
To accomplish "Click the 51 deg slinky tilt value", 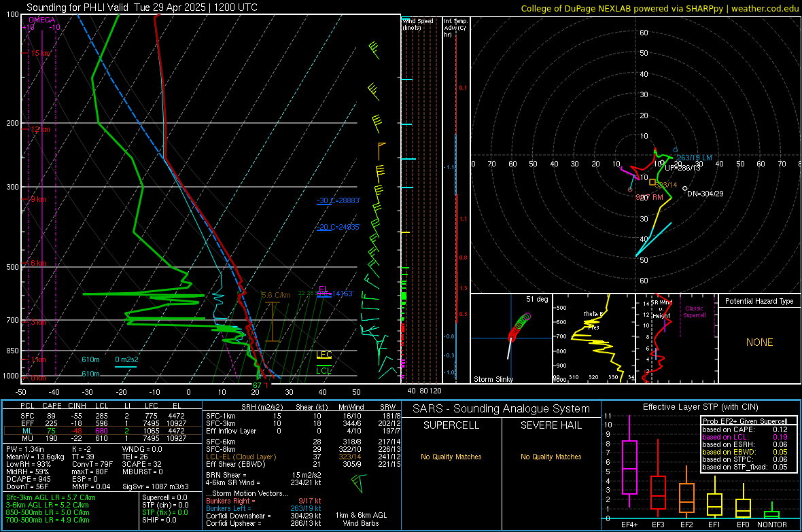I will (x=537, y=299).
